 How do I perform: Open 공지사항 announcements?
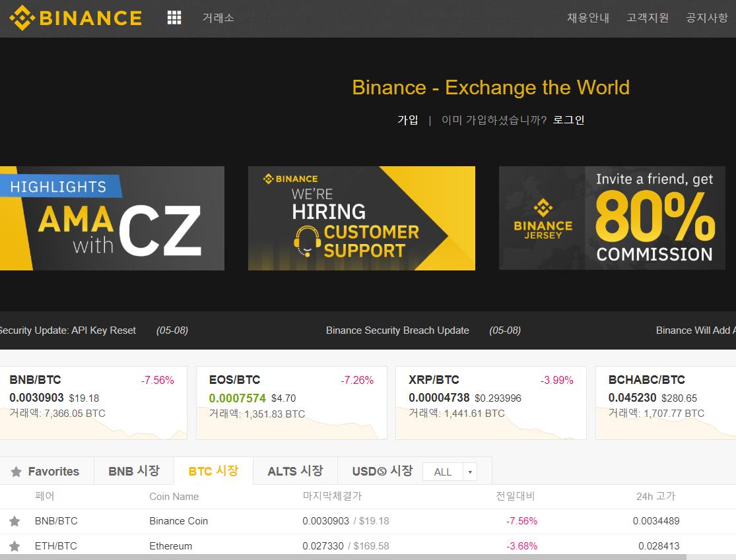point(707,18)
